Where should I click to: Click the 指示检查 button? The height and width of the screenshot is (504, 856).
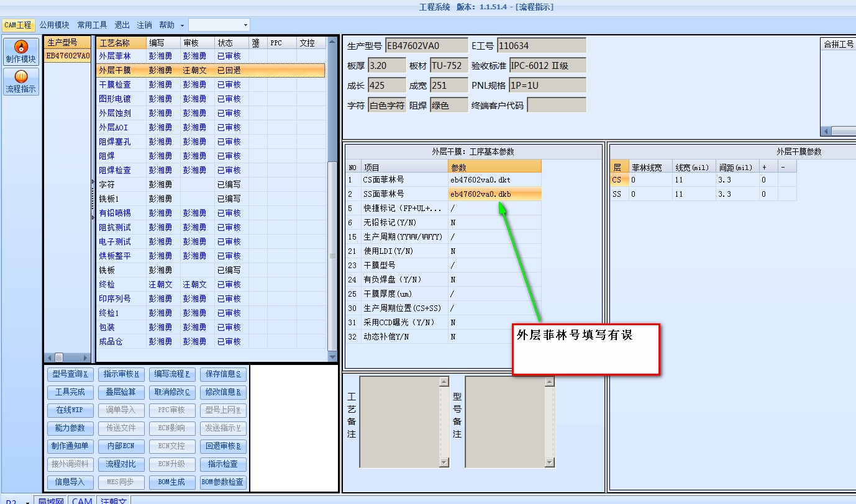(x=223, y=464)
